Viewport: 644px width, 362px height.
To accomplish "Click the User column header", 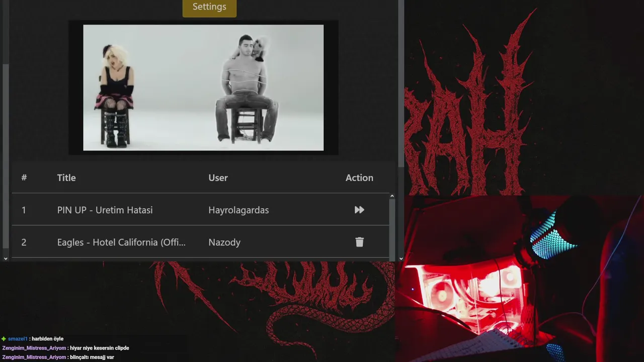I will click(x=218, y=177).
